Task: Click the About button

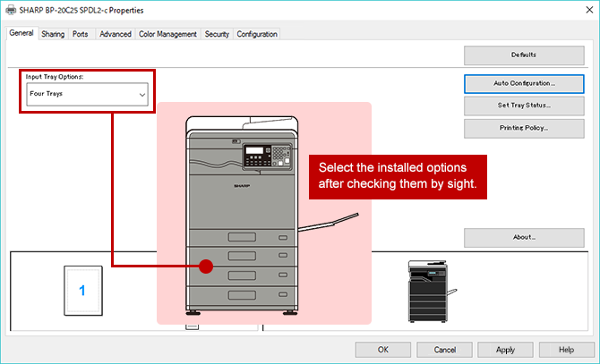Action: [524, 238]
